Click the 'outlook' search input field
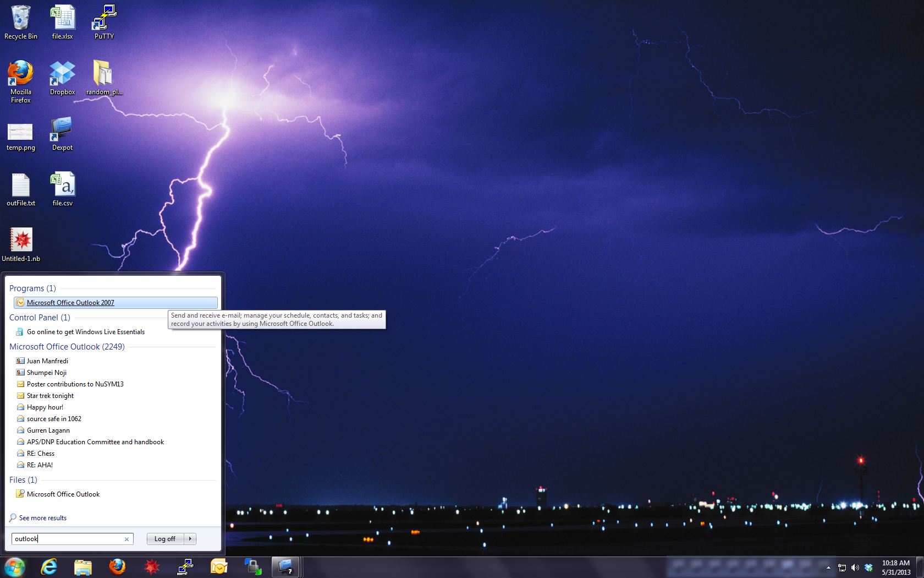 (66, 539)
